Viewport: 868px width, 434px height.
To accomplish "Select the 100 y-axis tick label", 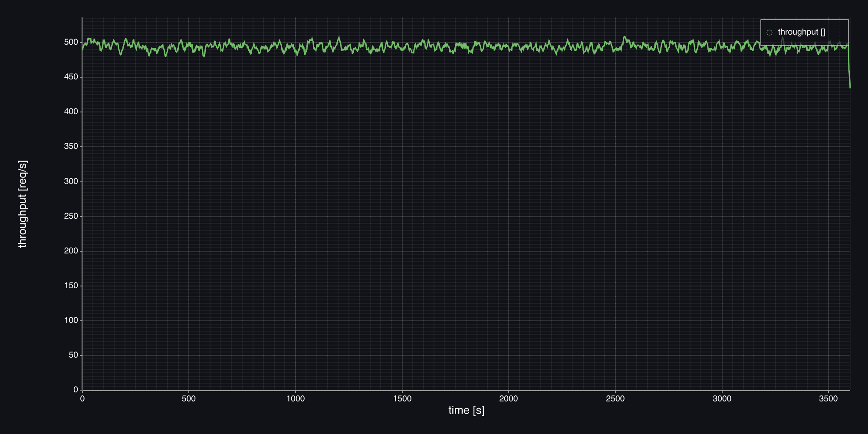I will [x=71, y=320].
